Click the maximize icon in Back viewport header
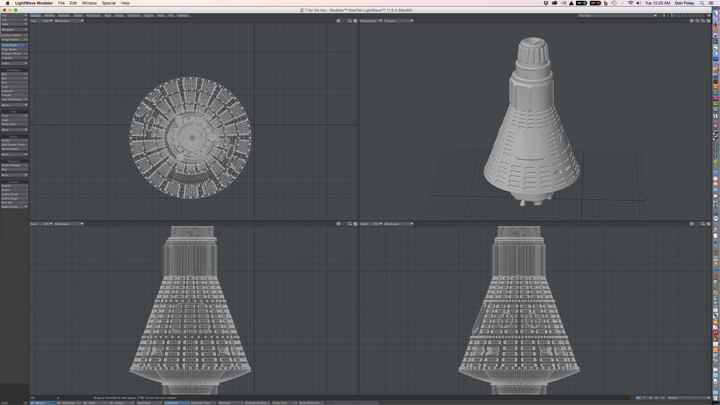This screenshot has height=405, width=720. pyautogui.click(x=355, y=224)
